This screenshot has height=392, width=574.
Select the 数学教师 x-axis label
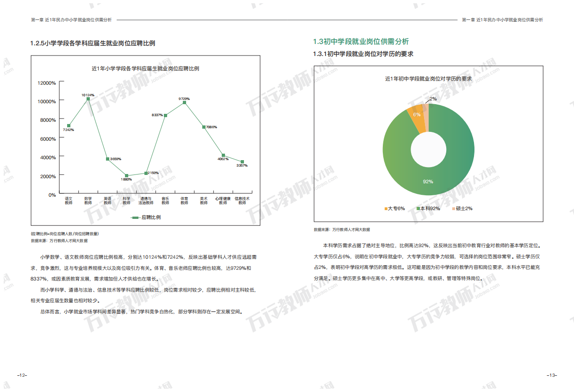88,201
